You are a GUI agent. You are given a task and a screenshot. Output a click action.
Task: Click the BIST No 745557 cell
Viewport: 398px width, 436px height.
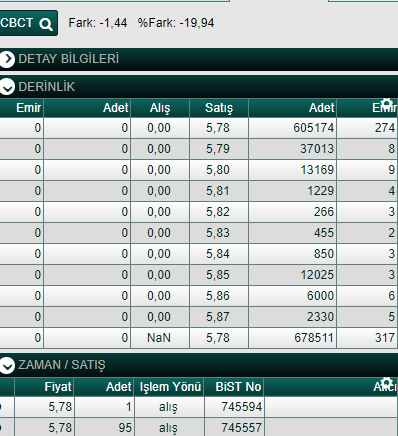[234, 427]
